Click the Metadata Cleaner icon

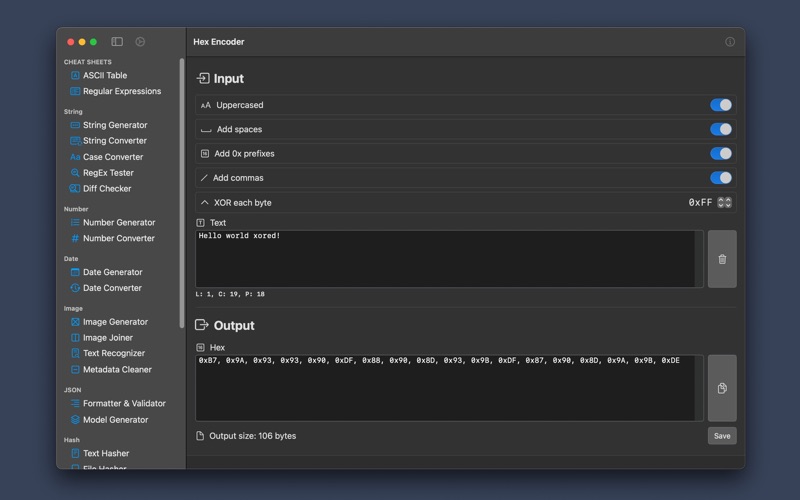(x=75, y=369)
